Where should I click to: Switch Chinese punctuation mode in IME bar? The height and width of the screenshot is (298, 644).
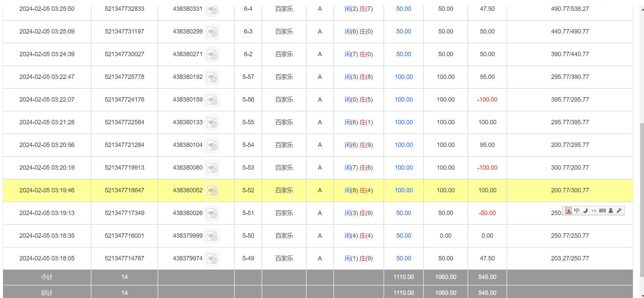tap(594, 211)
